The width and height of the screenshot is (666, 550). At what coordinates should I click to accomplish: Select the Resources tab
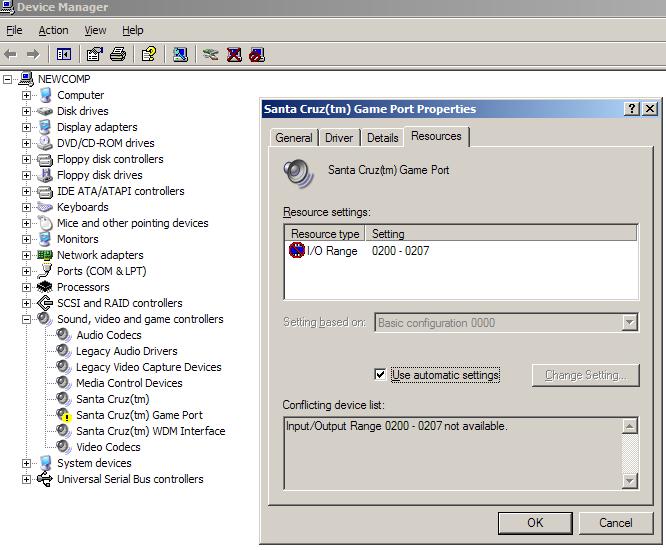coord(436,136)
